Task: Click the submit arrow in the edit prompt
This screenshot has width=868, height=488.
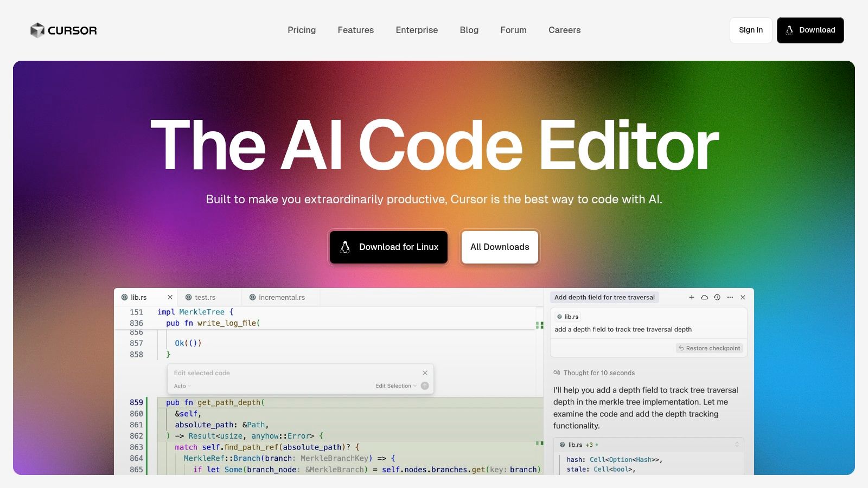Action: point(425,386)
